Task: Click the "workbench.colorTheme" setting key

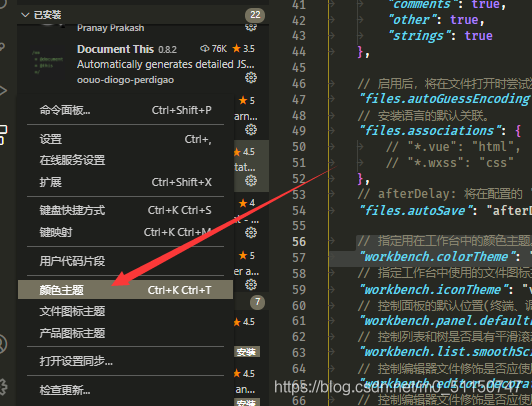Action: click(437, 257)
